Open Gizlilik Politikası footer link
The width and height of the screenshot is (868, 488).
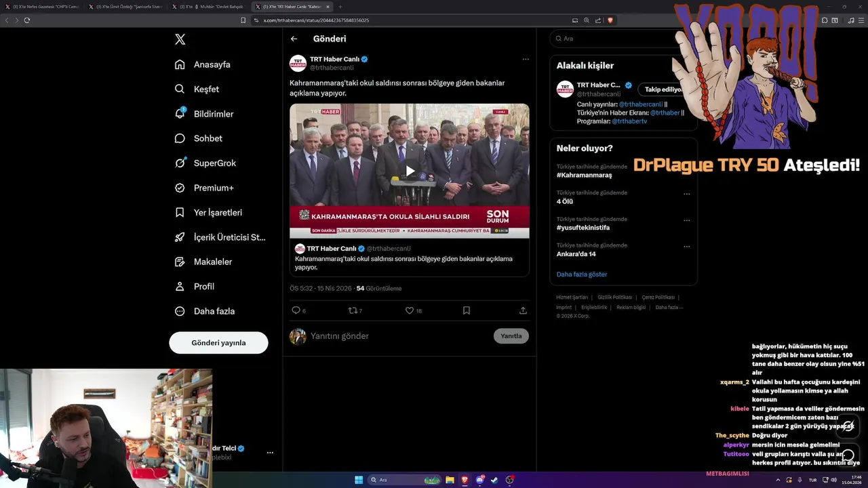click(614, 298)
